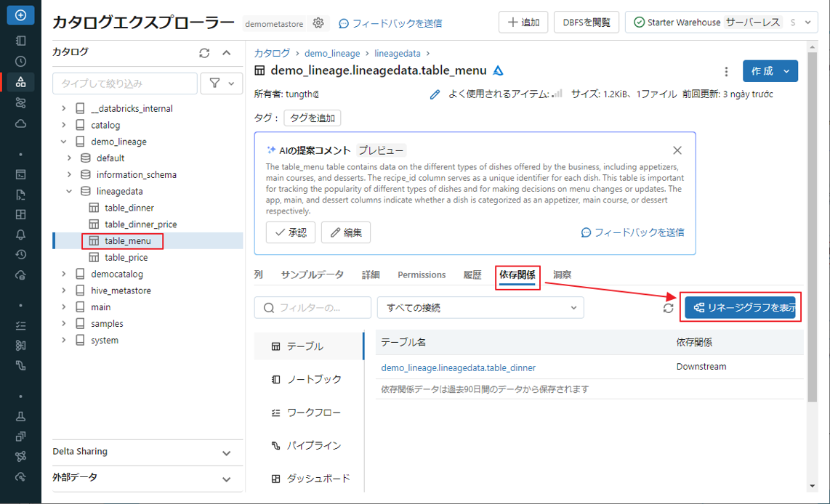This screenshot has width=830, height=504.
Task: Open demo_lineage.lineagedata.table_dinner link
Action: (458, 368)
